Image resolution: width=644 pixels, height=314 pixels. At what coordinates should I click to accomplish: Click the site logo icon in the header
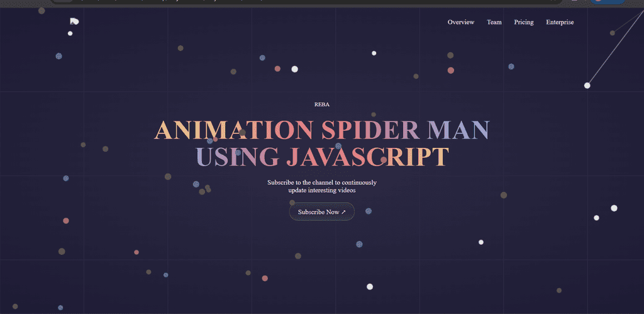74,22
